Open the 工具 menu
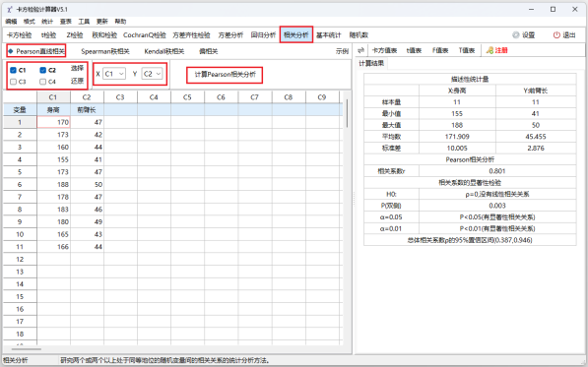Viewport: 588px width, 367px height. (84, 22)
